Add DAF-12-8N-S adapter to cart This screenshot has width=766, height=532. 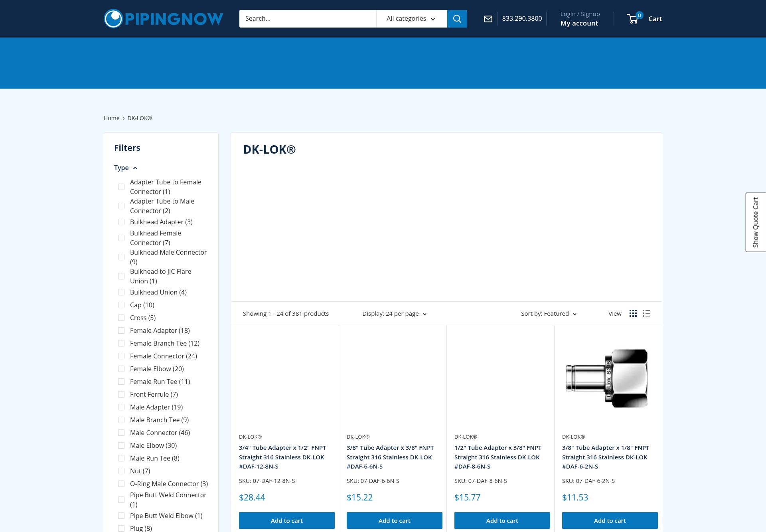click(x=287, y=520)
